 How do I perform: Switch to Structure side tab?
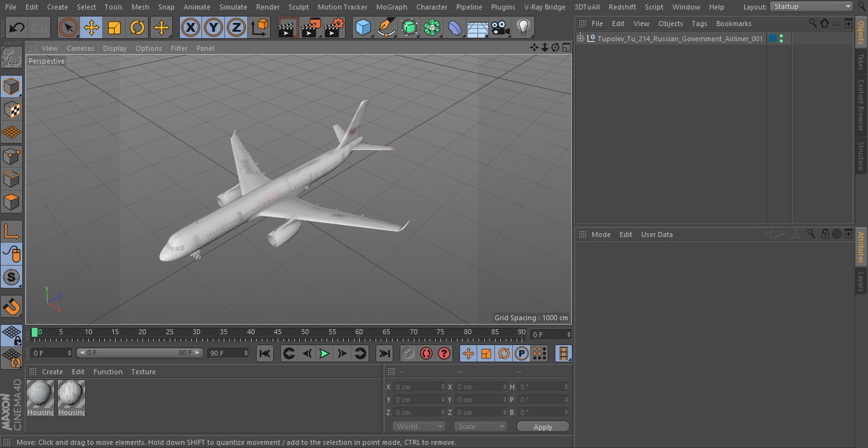coord(861,156)
